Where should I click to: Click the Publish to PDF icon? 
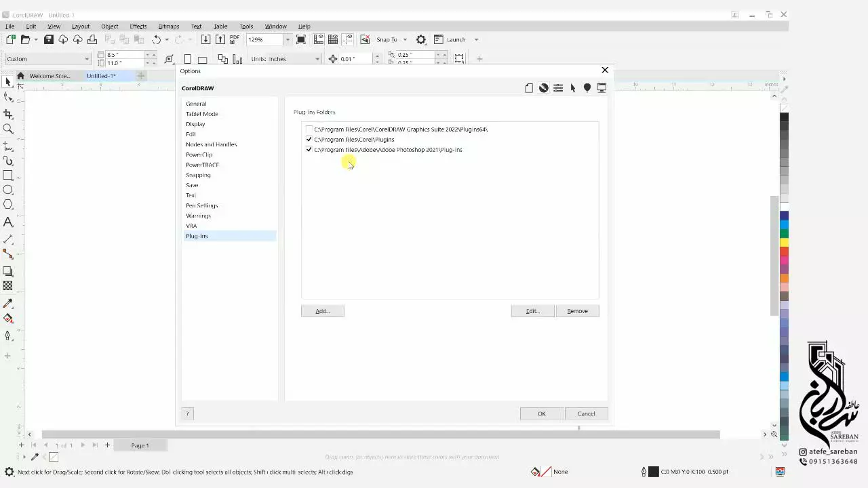tap(235, 39)
